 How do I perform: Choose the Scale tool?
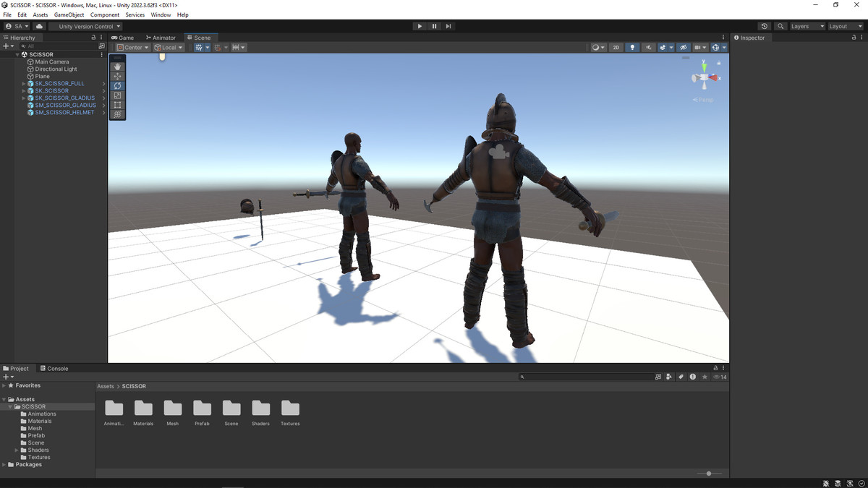[117, 95]
